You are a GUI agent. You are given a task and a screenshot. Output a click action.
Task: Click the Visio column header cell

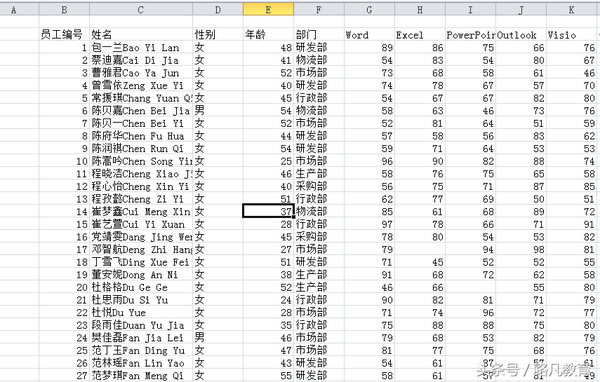point(571,35)
